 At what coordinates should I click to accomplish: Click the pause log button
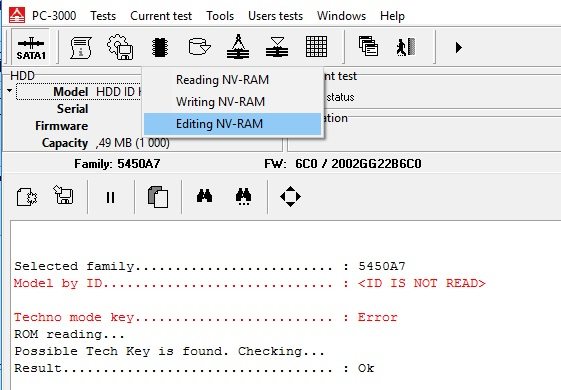(111, 197)
